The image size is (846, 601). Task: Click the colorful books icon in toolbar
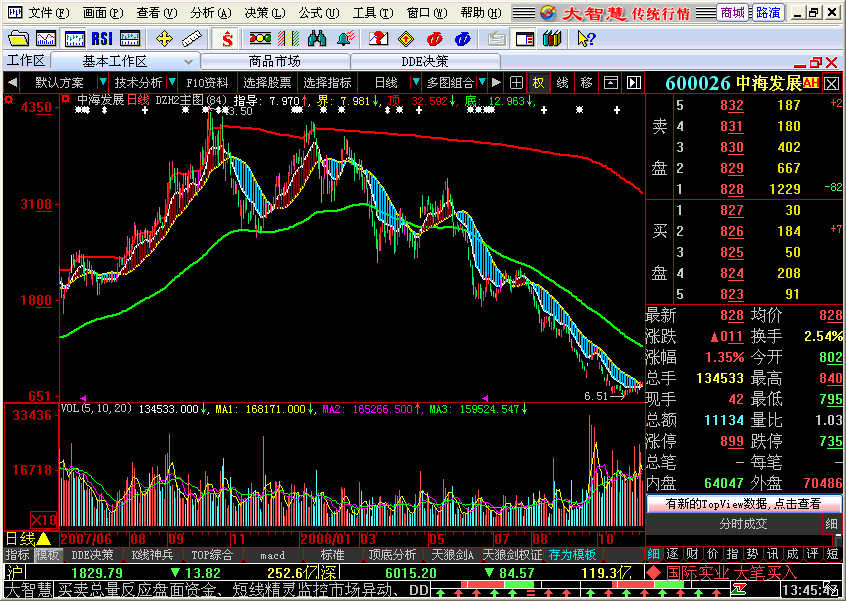(x=551, y=38)
